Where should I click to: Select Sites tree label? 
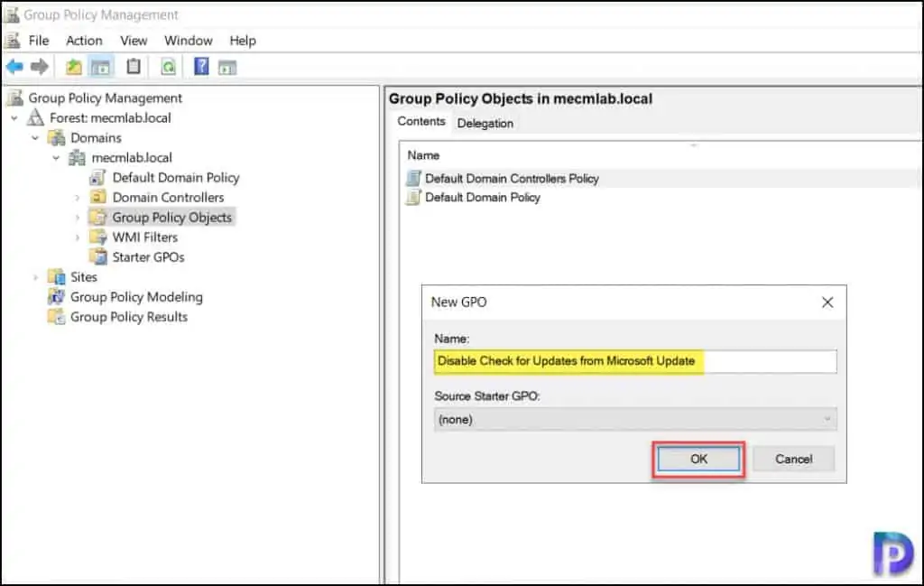click(84, 277)
